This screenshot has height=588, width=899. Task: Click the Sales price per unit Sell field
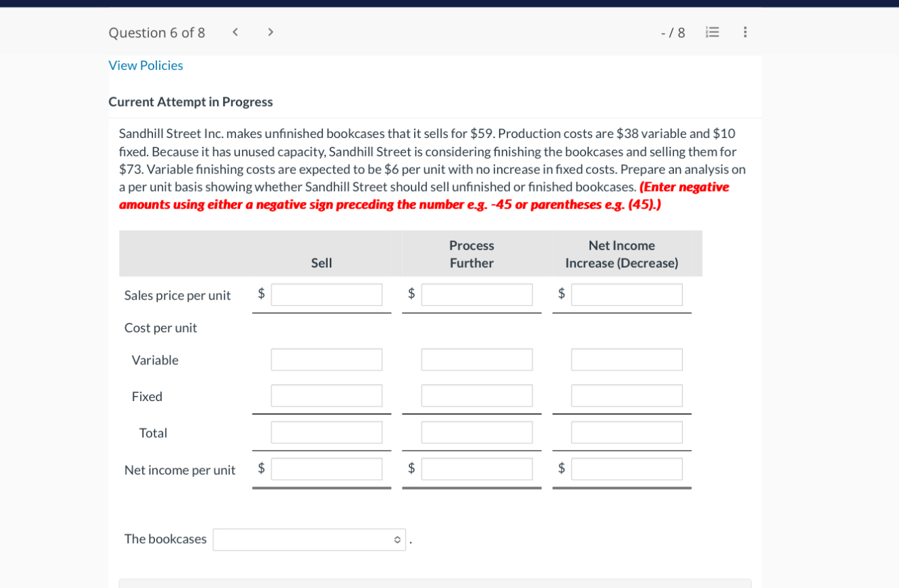(x=326, y=294)
